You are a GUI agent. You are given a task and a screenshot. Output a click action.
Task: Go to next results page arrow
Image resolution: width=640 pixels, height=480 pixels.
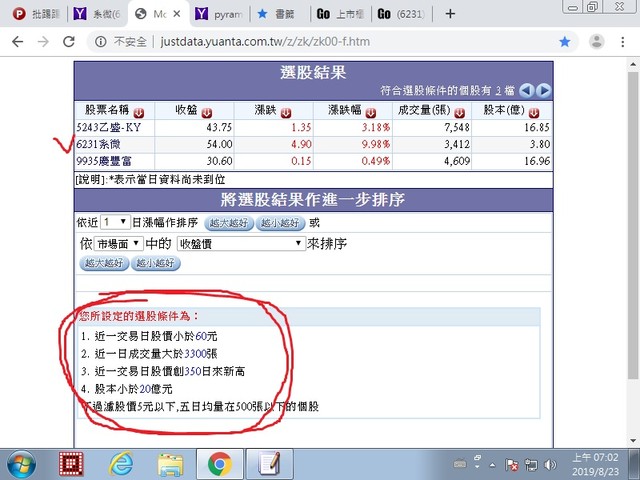point(543,91)
